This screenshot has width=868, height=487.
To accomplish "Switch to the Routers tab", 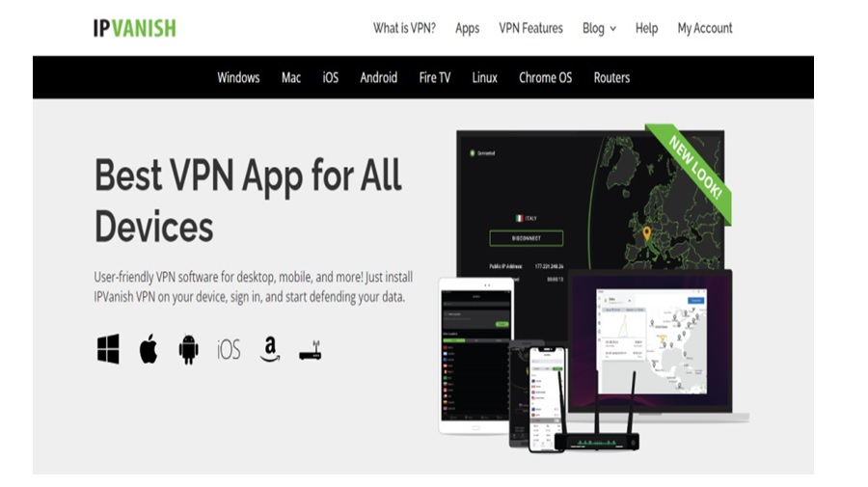I will point(611,77).
